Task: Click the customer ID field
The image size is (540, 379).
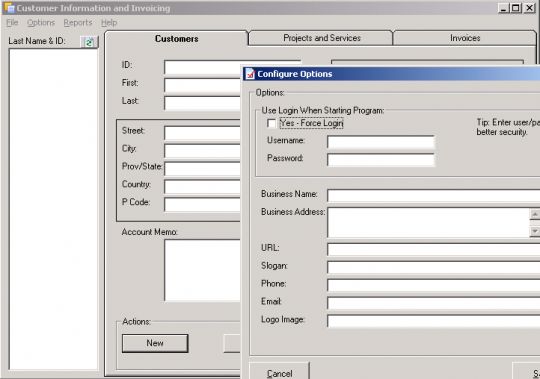Action: (202, 67)
